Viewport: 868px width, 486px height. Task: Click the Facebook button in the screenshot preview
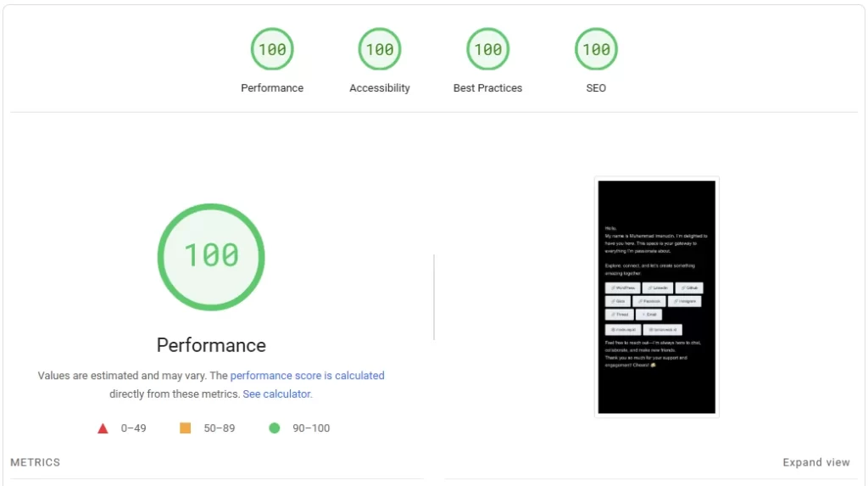648,301
